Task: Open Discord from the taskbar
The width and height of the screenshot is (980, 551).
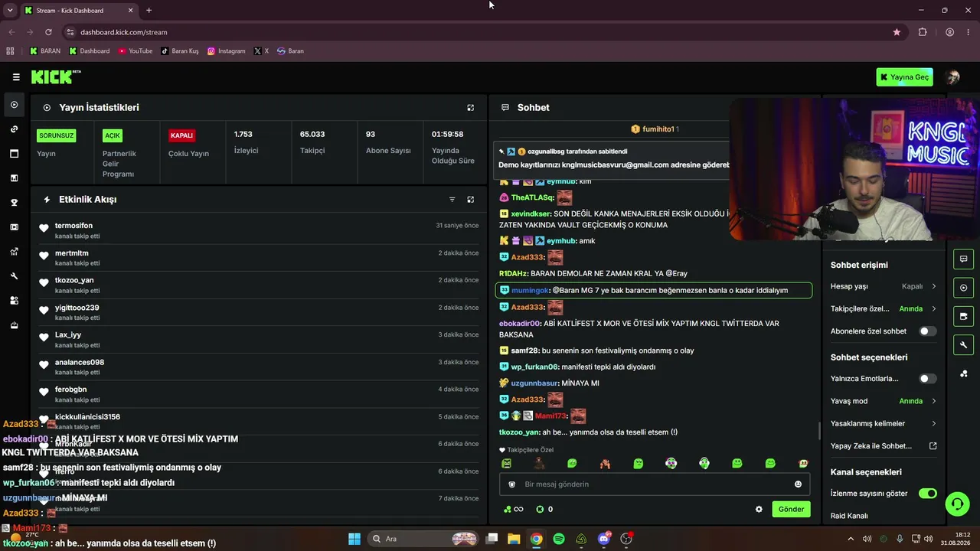Action: (x=604, y=539)
